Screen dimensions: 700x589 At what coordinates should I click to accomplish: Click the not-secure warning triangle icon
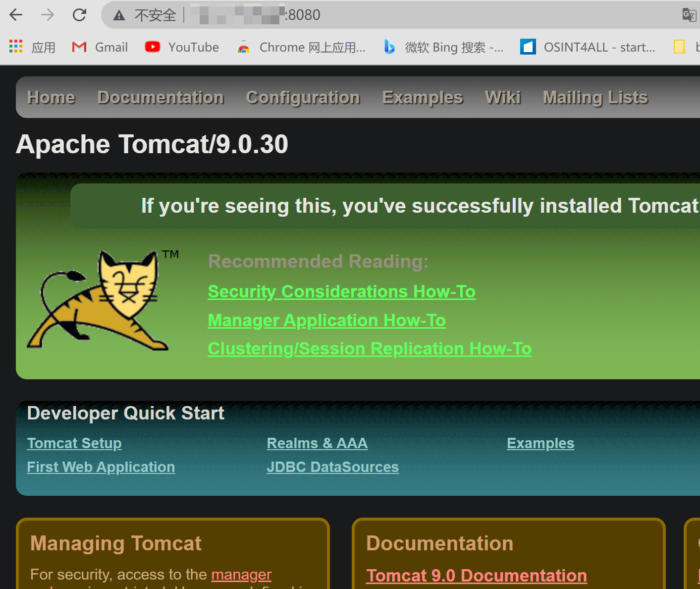point(119,15)
